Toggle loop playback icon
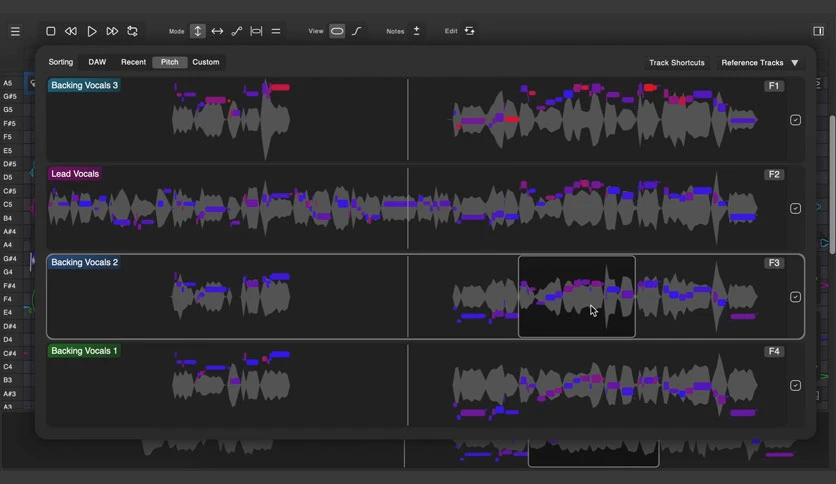The width and height of the screenshot is (836, 484). 132,31
